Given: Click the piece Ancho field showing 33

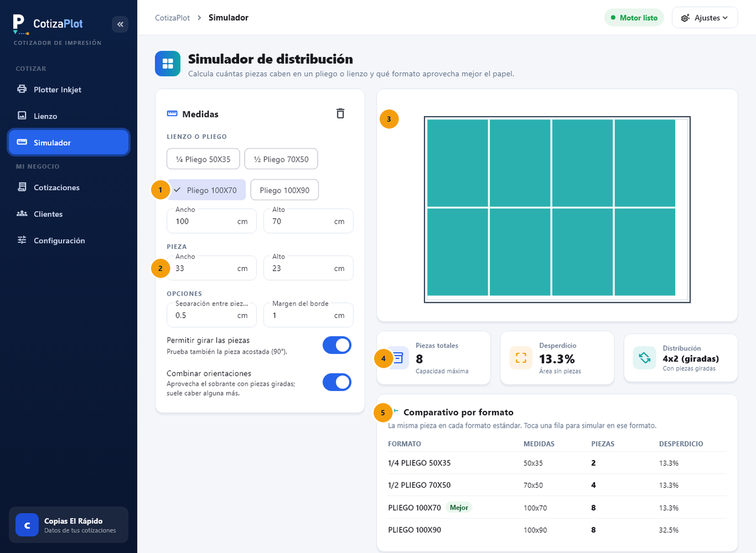Looking at the screenshot, I should (211, 268).
